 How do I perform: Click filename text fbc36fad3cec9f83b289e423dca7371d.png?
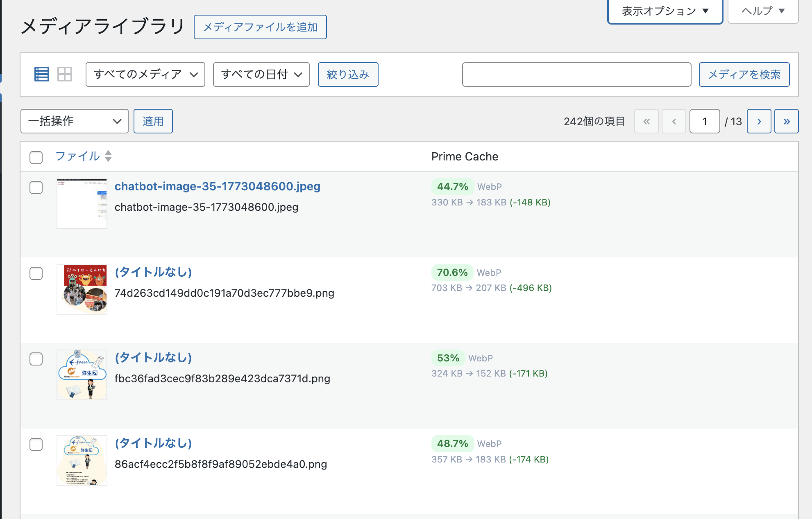(x=222, y=379)
